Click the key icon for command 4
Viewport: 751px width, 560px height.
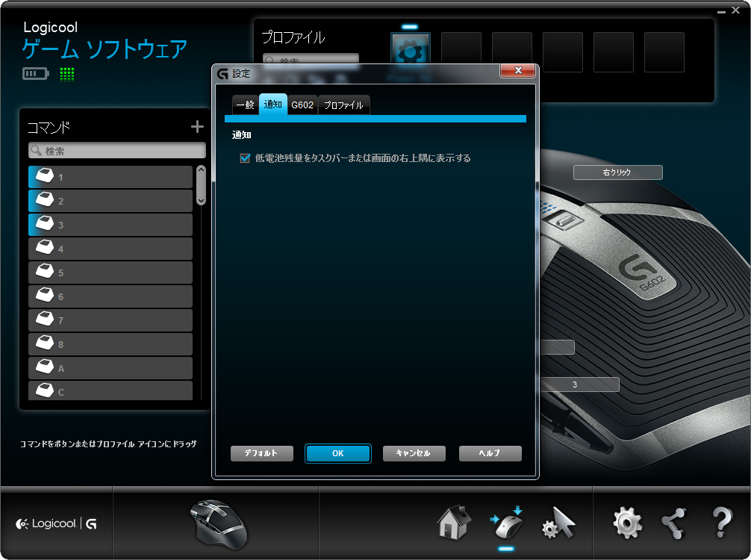tap(45, 248)
